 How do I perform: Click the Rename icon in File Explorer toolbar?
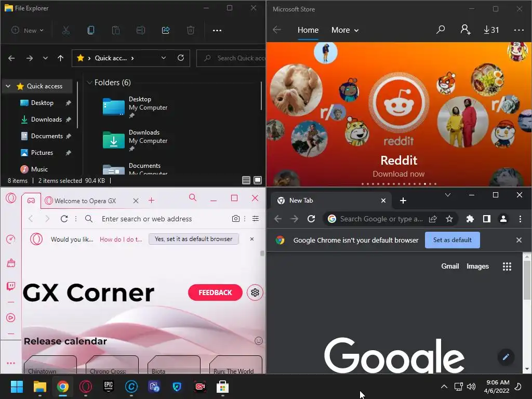(x=140, y=30)
